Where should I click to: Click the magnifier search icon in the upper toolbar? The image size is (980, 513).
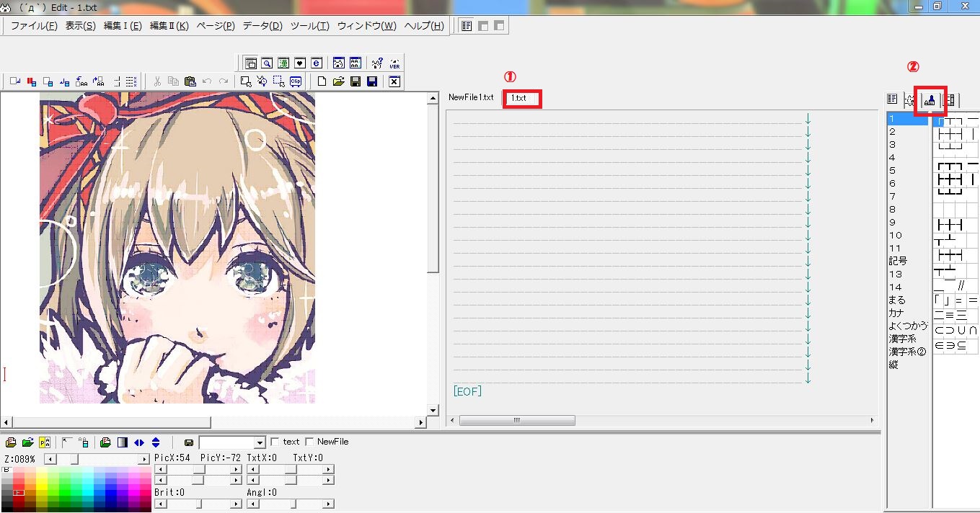(267, 63)
